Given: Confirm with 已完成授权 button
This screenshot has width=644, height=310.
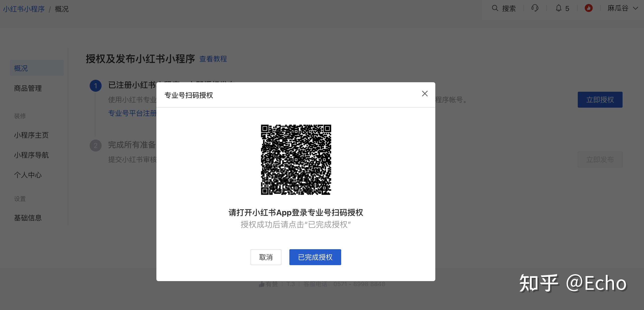Looking at the screenshot, I should 315,257.
